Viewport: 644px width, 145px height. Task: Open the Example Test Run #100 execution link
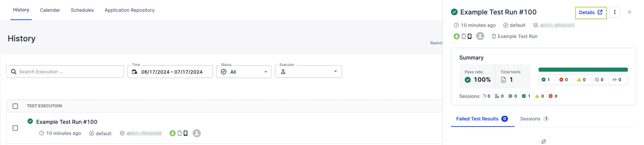(67, 122)
